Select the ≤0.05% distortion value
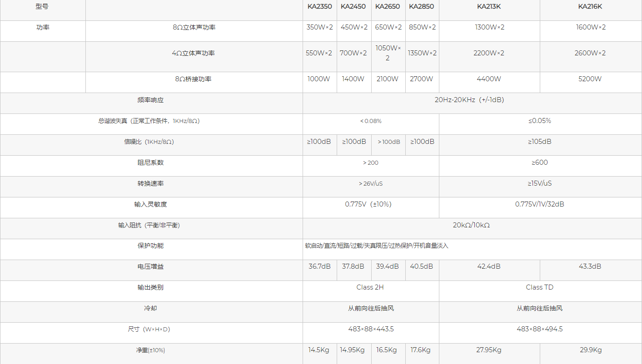The width and height of the screenshot is (642, 364). coord(540,121)
